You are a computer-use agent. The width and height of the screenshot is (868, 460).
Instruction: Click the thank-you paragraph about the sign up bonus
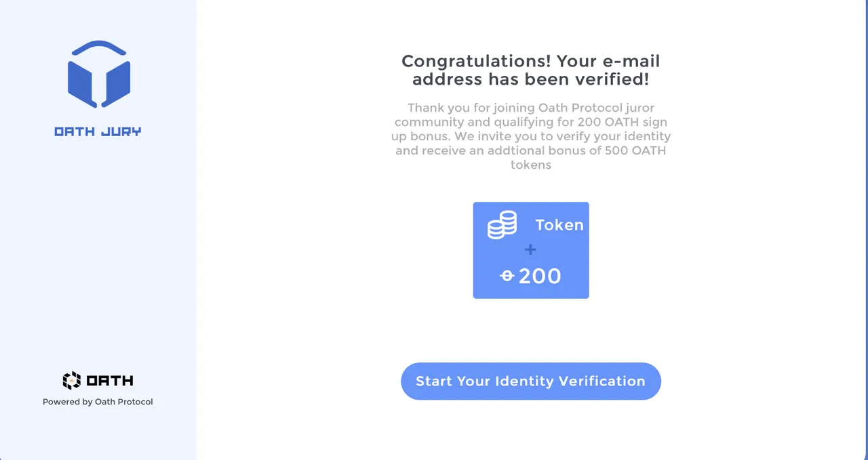click(x=532, y=136)
